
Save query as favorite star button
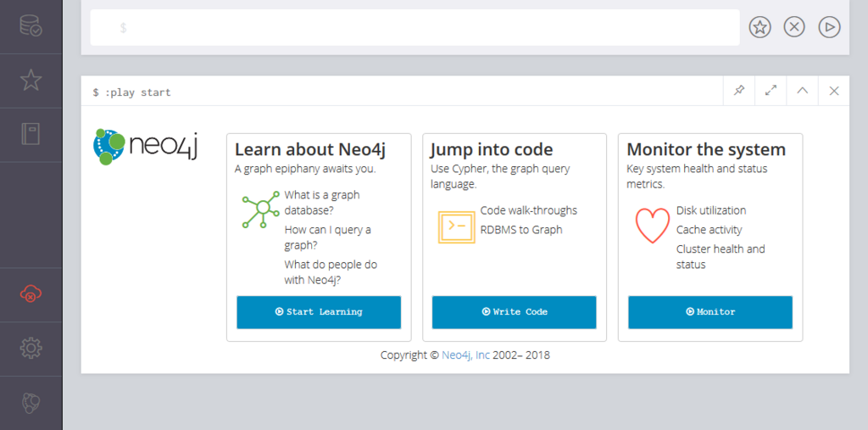pos(760,27)
